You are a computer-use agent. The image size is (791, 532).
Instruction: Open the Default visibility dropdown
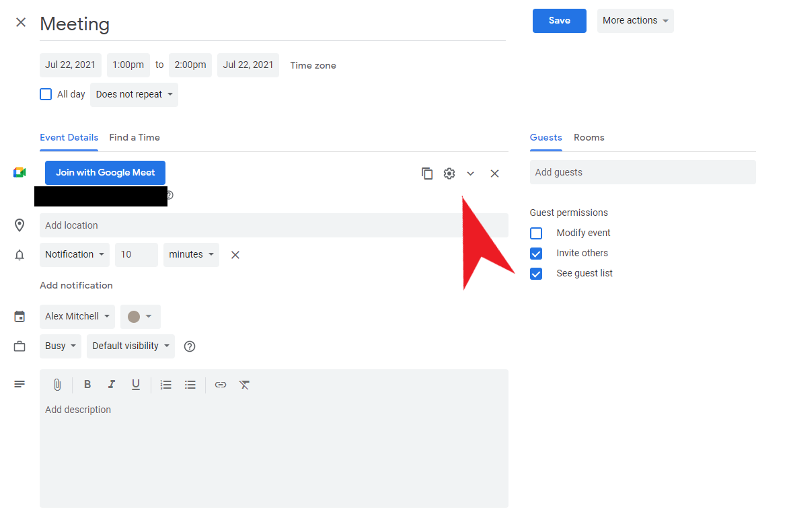point(130,346)
